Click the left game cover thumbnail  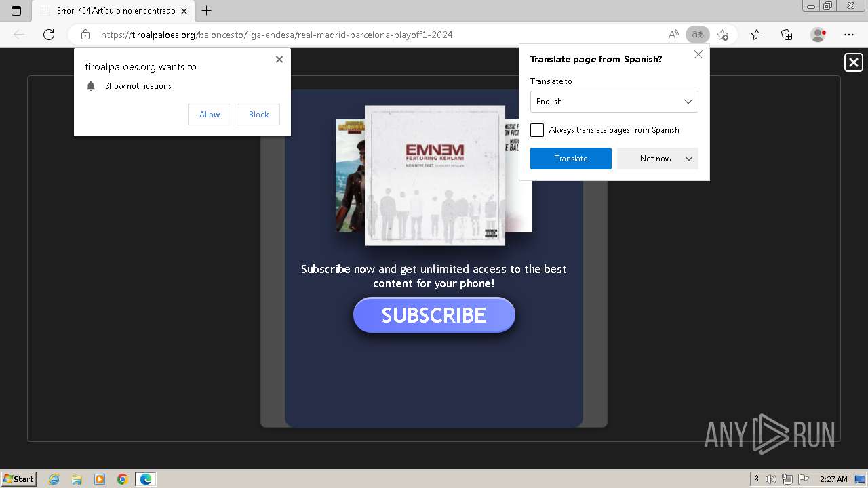(x=350, y=176)
